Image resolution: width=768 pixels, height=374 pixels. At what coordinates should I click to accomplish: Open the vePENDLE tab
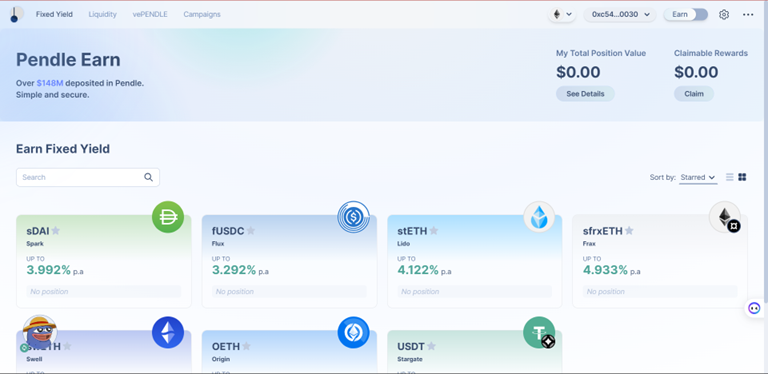point(150,14)
